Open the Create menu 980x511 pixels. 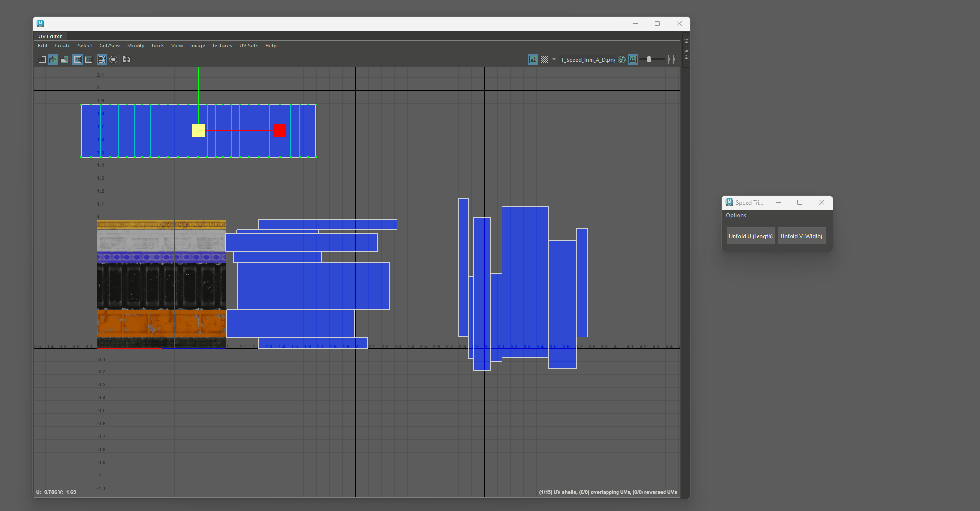coord(62,46)
